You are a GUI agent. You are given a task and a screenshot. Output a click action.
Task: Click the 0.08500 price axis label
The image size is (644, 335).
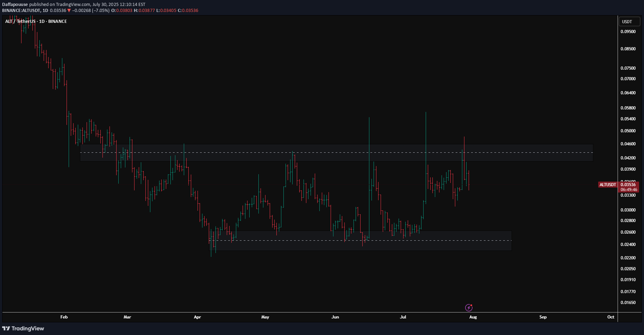628,49
